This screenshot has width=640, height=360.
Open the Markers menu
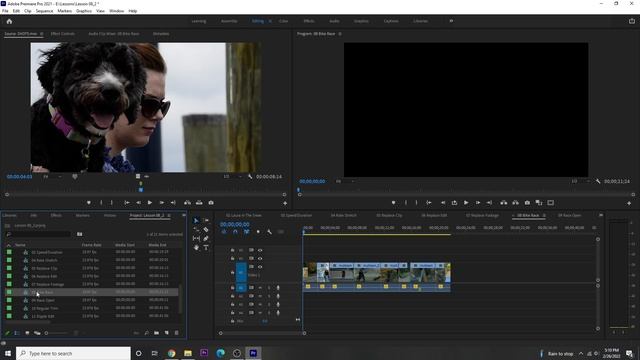(64, 11)
